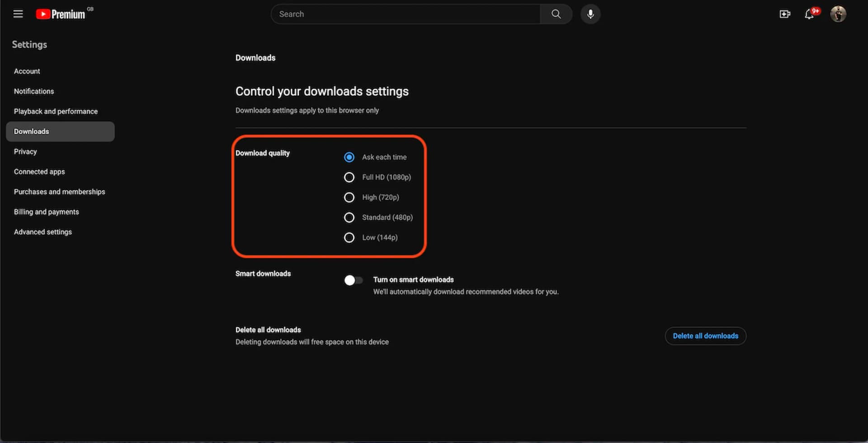Click the YouTube Premium logo
Image resolution: width=868 pixels, height=443 pixels.
pyautogui.click(x=61, y=14)
